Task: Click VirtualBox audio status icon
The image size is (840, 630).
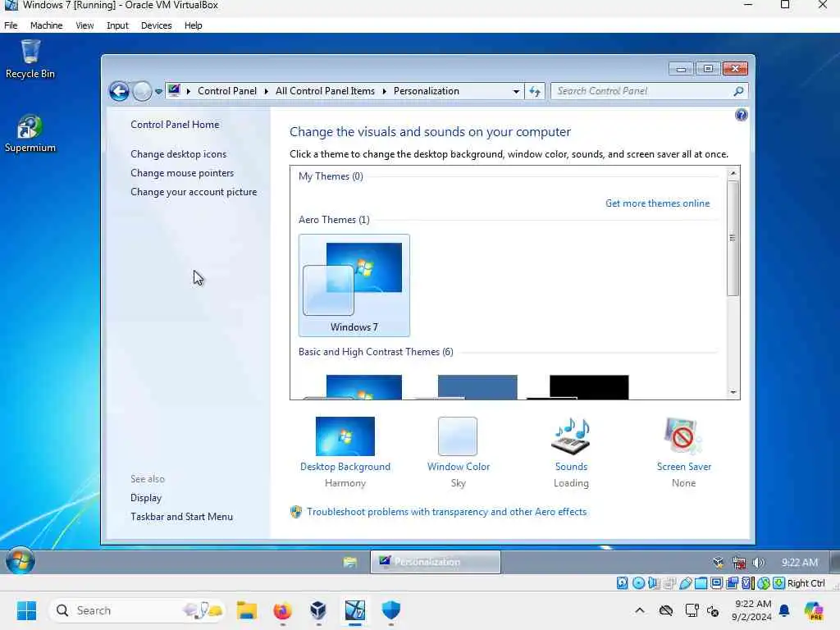Action: point(654,583)
